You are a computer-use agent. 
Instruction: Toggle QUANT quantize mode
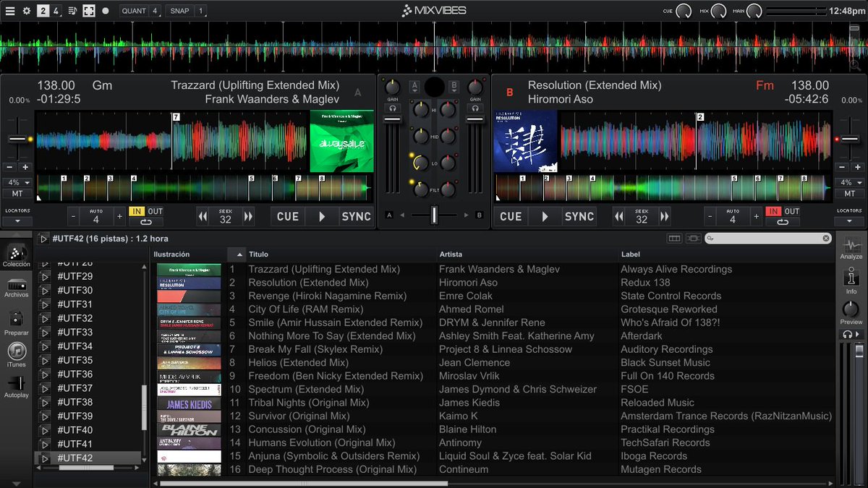pos(134,11)
